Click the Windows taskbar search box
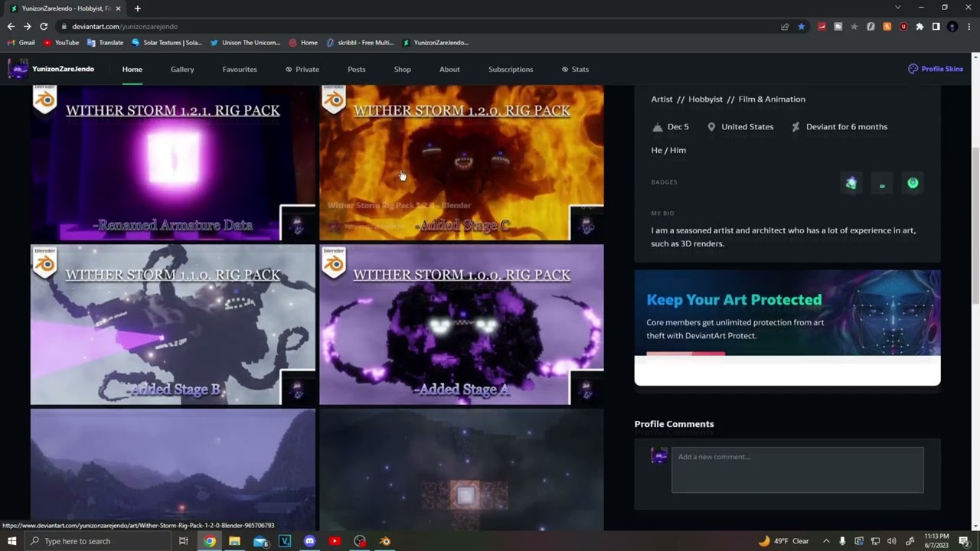Viewport: 980px width, 551px height. point(98,541)
